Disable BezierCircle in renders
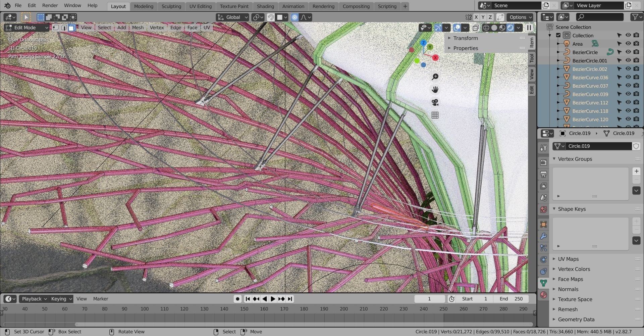This screenshot has width=644, height=336. (x=636, y=52)
